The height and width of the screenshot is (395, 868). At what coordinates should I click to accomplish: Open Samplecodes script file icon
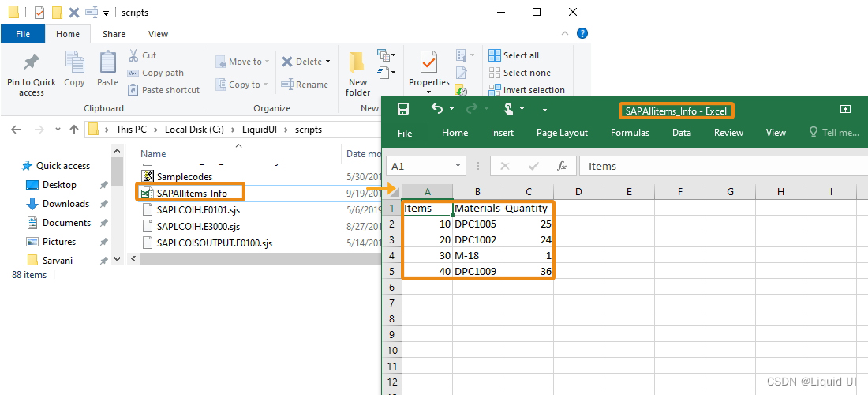(x=148, y=176)
